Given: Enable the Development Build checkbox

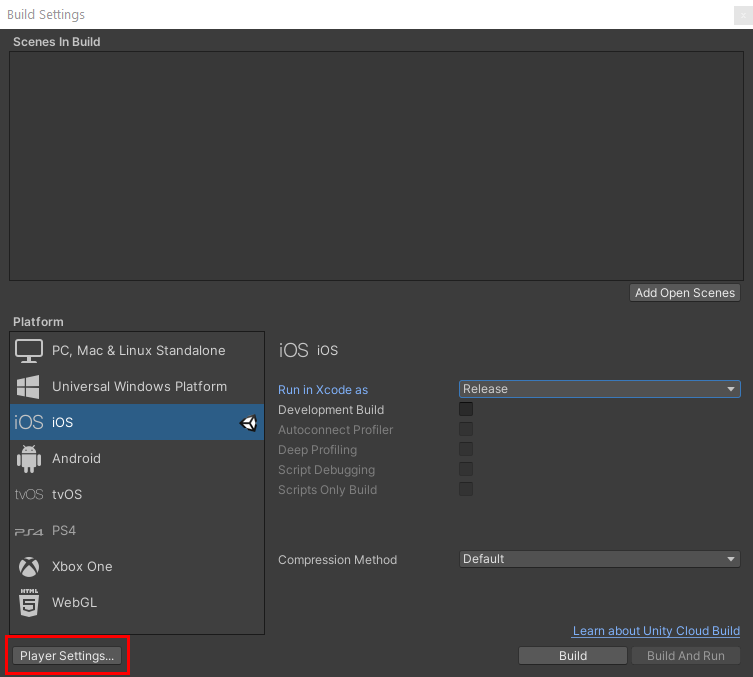Looking at the screenshot, I should click(466, 409).
